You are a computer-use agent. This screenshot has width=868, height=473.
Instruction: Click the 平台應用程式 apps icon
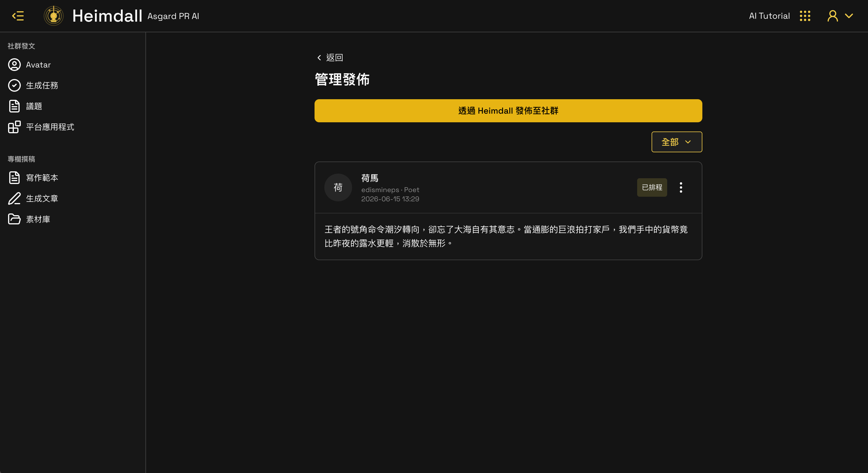coord(14,127)
